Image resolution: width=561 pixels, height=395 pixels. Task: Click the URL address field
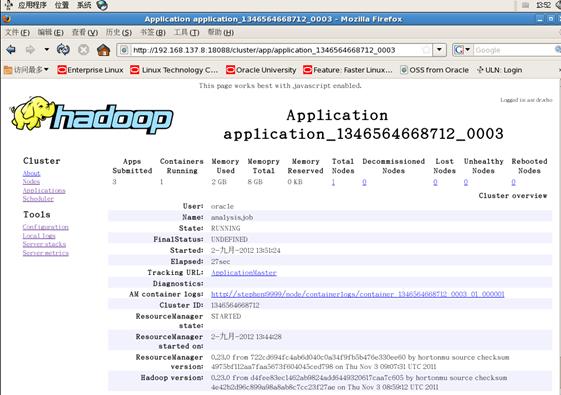point(275,50)
